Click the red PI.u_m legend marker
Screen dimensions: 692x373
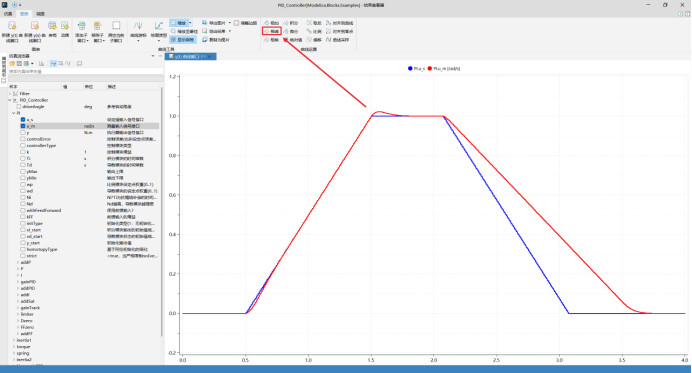429,68
